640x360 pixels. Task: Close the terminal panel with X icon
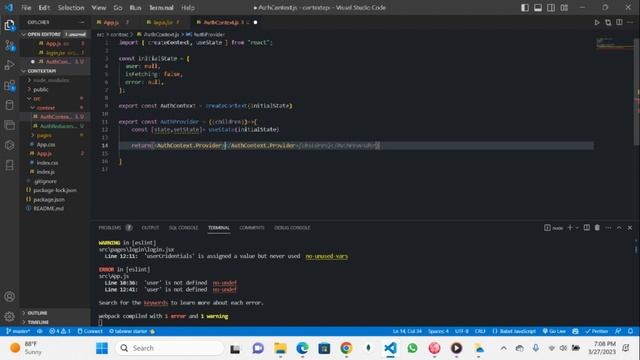click(x=630, y=228)
